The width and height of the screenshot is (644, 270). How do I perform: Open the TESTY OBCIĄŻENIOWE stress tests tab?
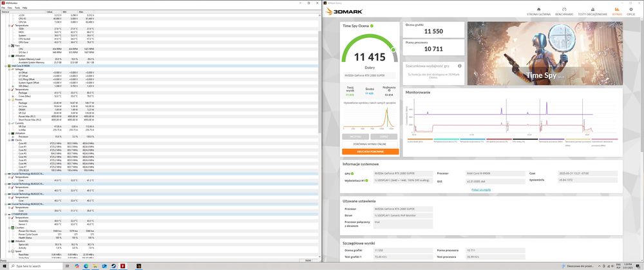click(592, 11)
